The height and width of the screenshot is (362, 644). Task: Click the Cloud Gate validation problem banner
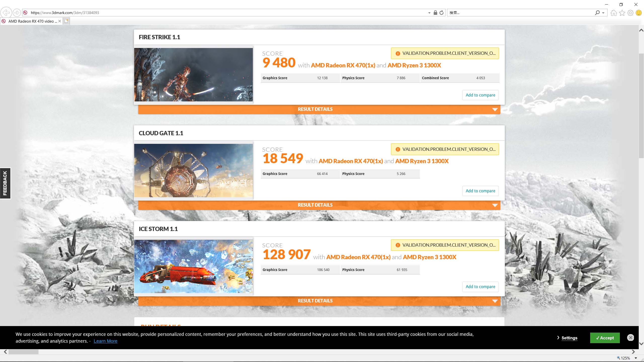445,149
